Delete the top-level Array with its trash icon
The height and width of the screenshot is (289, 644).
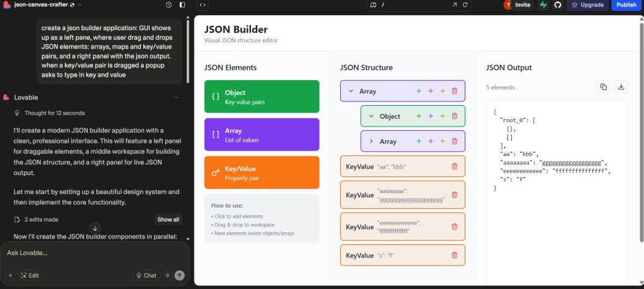click(454, 91)
